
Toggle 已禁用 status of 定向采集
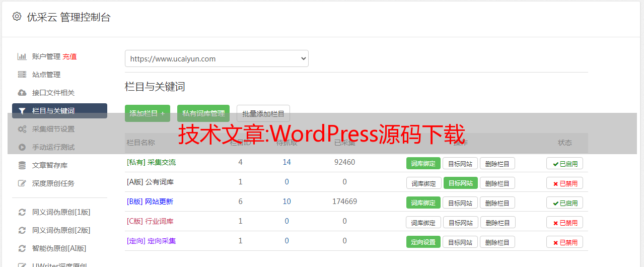pyautogui.click(x=565, y=242)
